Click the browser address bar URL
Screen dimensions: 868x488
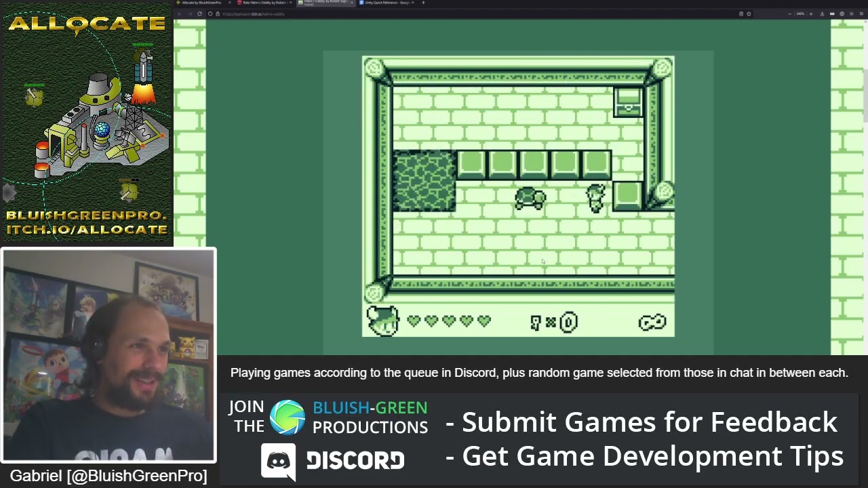click(x=254, y=14)
